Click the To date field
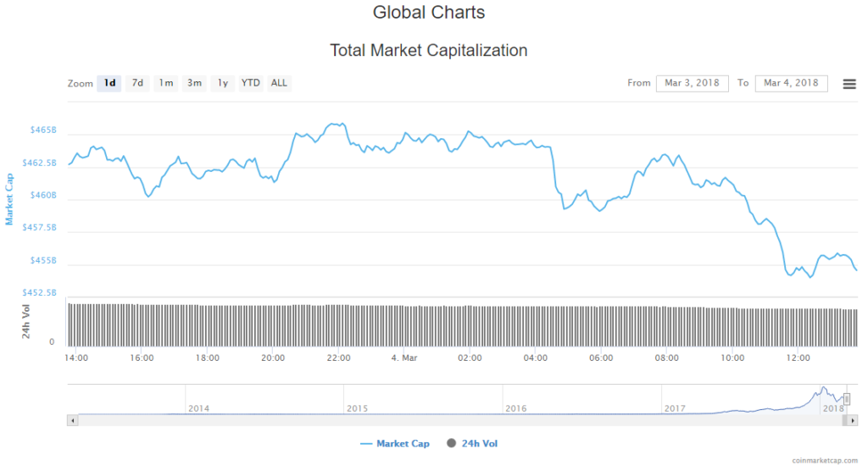 (x=791, y=83)
